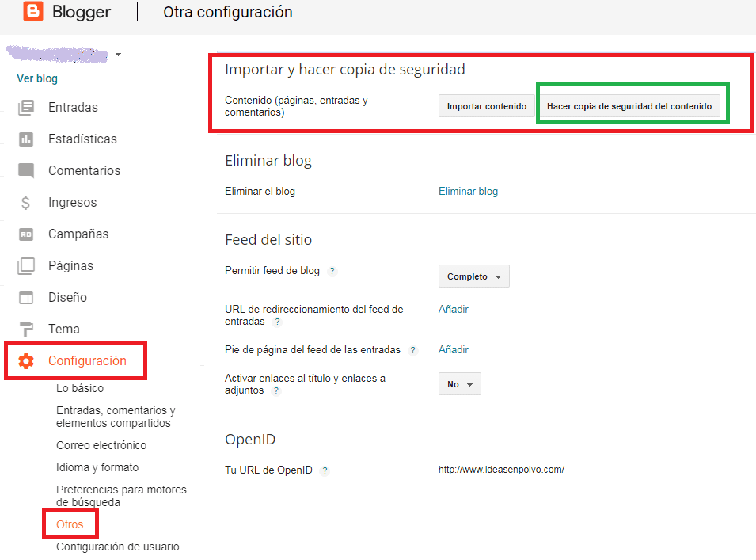Viewport: 756px width, 560px height.
Task: Click the Eliminar el blog label
Action: pos(260,192)
